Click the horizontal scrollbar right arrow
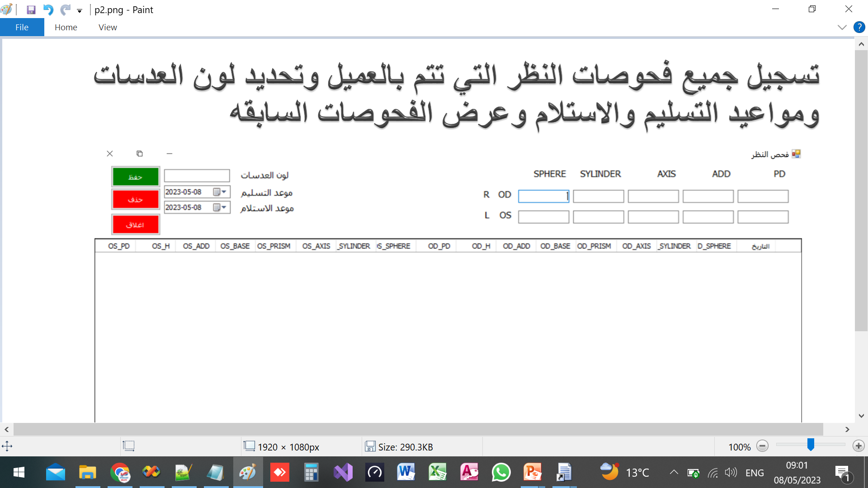868x488 pixels. [x=847, y=429]
